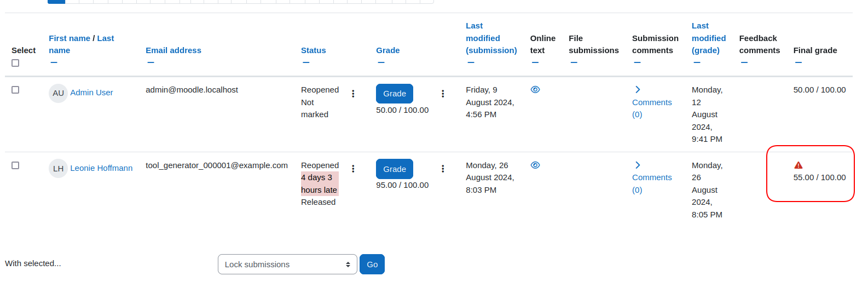The image size is (868, 299).
Task: Click the LH avatar icon
Action: tap(59, 168)
